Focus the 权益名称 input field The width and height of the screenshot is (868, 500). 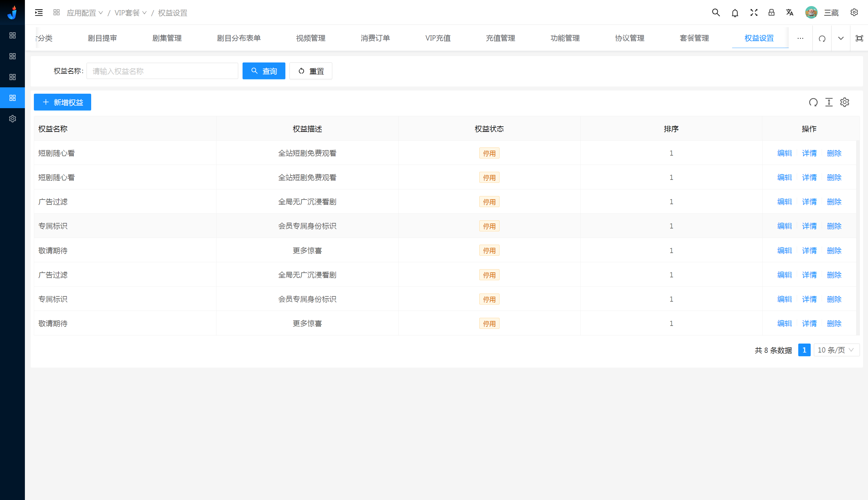pos(162,71)
